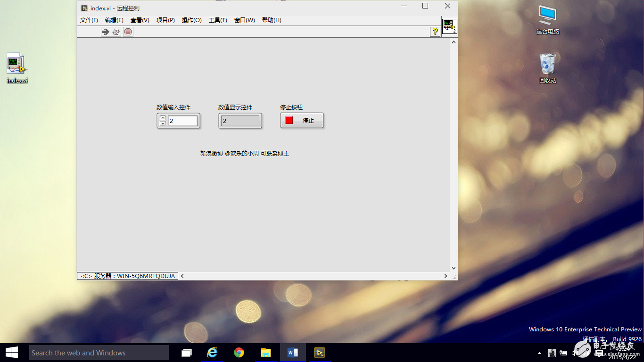The height and width of the screenshot is (362, 644).
Task: Open the 文件(F) menu
Action: coord(89,20)
